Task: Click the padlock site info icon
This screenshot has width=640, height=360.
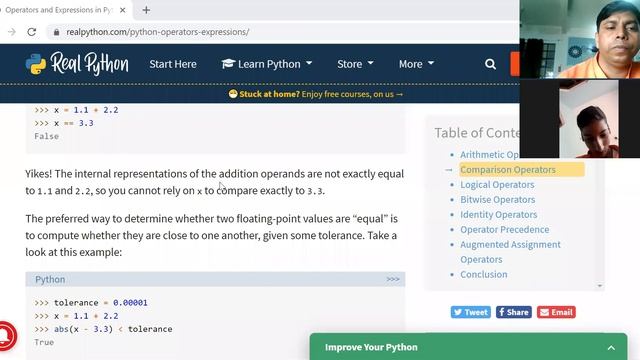Action: click(x=56, y=32)
